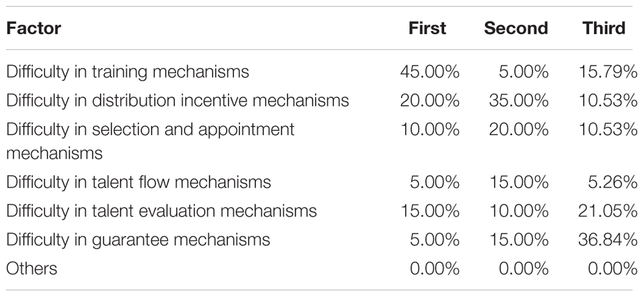The height and width of the screenshot is (297, 644).
Task: Select the 35.00% cell under Second
Action: tap(518, 100)
